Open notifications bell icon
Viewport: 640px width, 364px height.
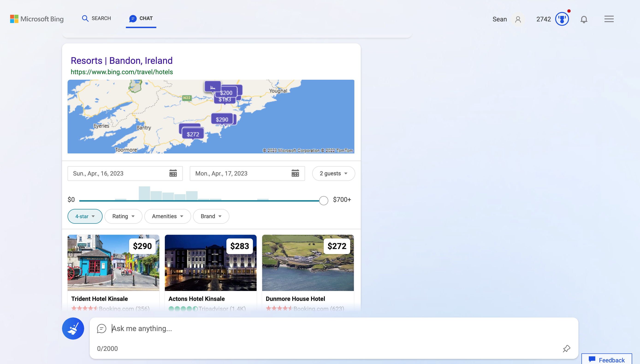pyautogui.click(x=584, y=19)
